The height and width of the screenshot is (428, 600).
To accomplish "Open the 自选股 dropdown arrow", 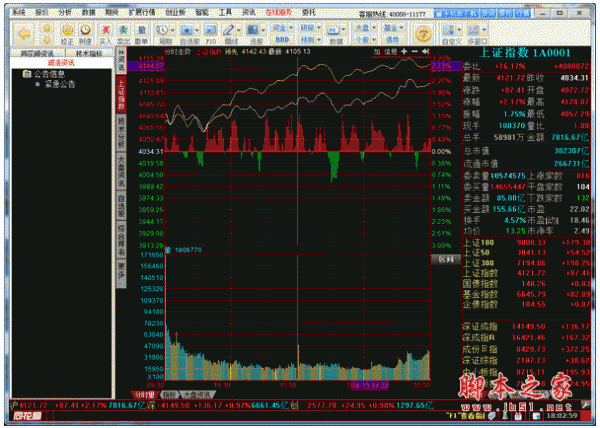I will [197, 30].
